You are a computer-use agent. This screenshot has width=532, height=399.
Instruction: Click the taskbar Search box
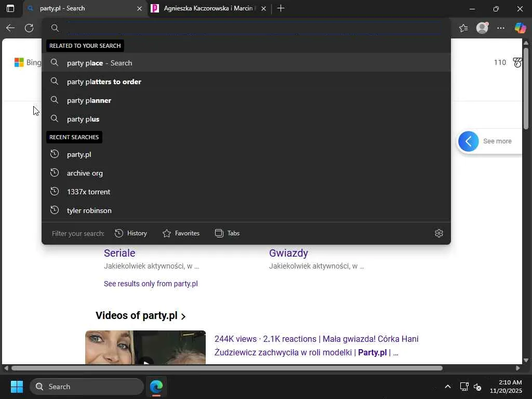pos(87,387)
